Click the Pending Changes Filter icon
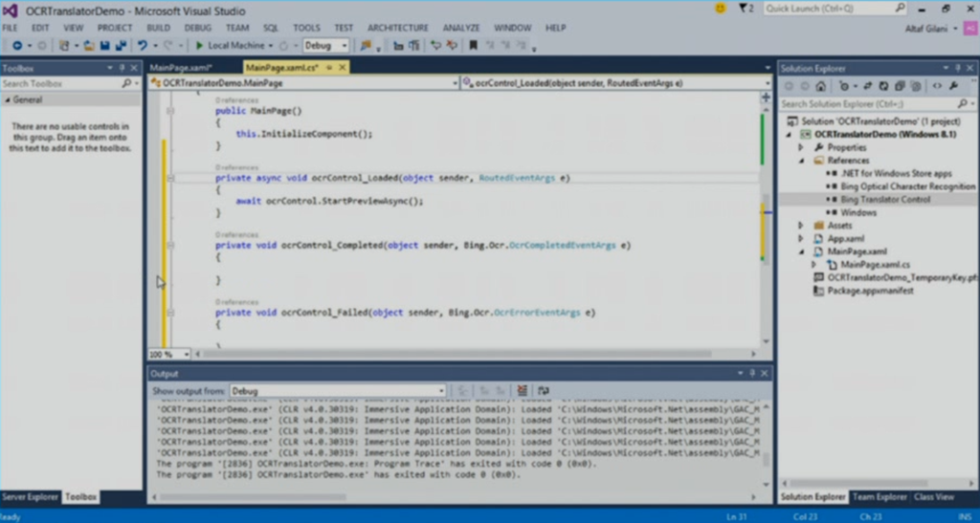Screen dimensions: 980x523 point(844,86)
